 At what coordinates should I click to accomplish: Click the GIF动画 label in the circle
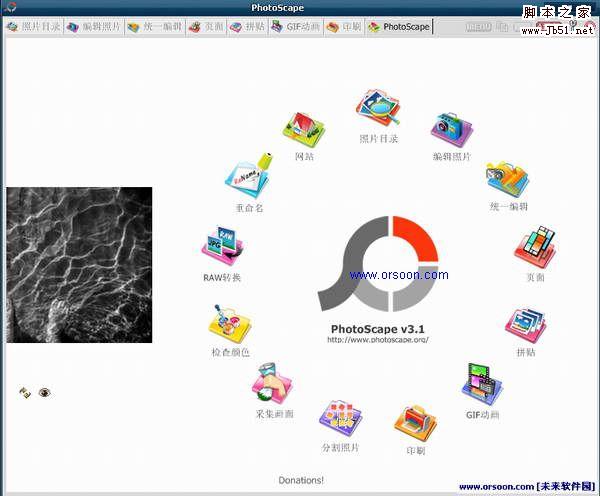point(483,415)
